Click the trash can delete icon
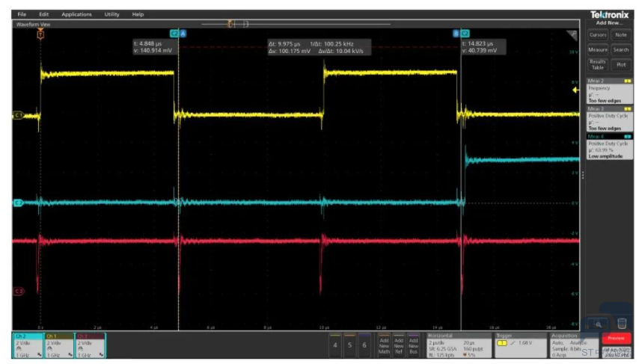The width and height of the screenshot is (639, 364). pyautogui.click(x=622, y=324)
